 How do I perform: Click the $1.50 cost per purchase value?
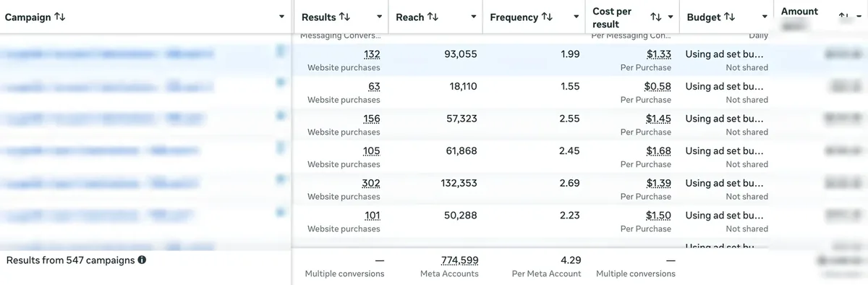point(659,215)
